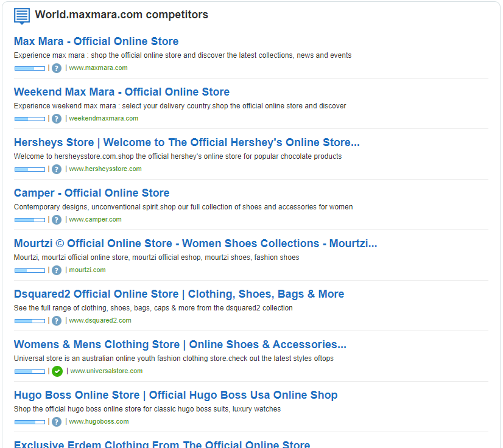Screen dimensions: 503x448
Task: Click the rating bar for mourtzi.com
Action: tap(30, 270)
